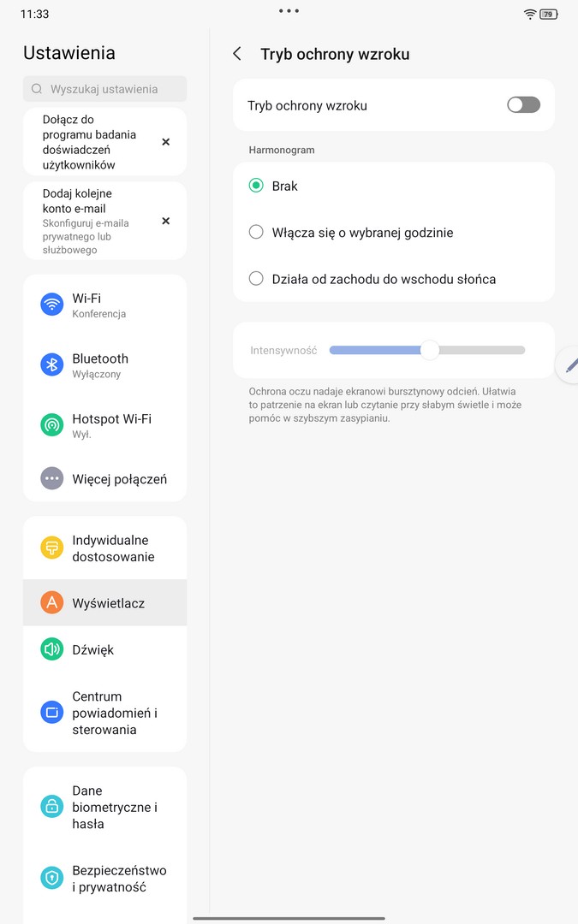Enable the Tryb ochrony wzroku switch

pos(523,105)
